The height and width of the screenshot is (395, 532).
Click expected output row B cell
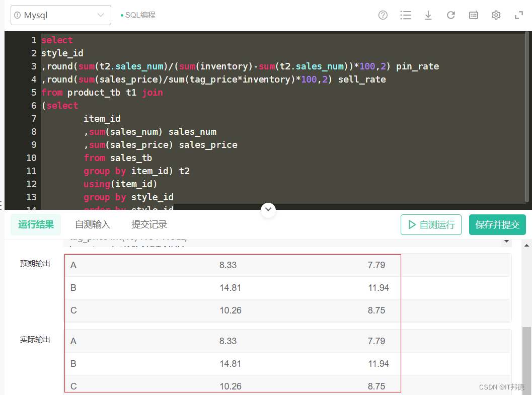coord(73,288)
